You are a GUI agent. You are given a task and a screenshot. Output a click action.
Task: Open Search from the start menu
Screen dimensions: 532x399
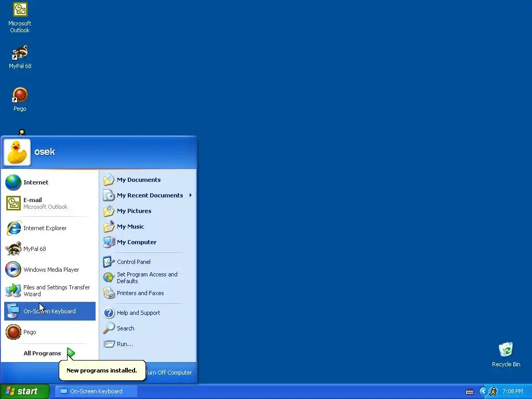pyautogui.click(x=148, y=328)
